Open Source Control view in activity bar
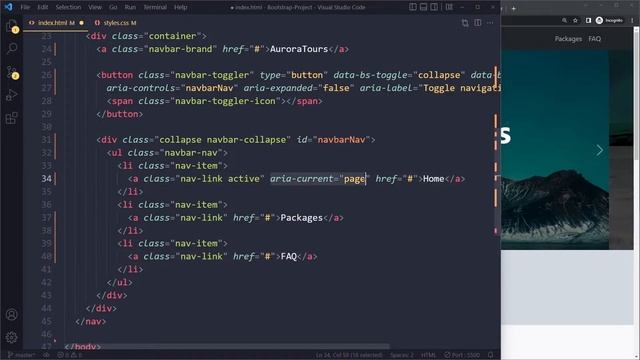640x360 pixels. [x=11, y=72]
